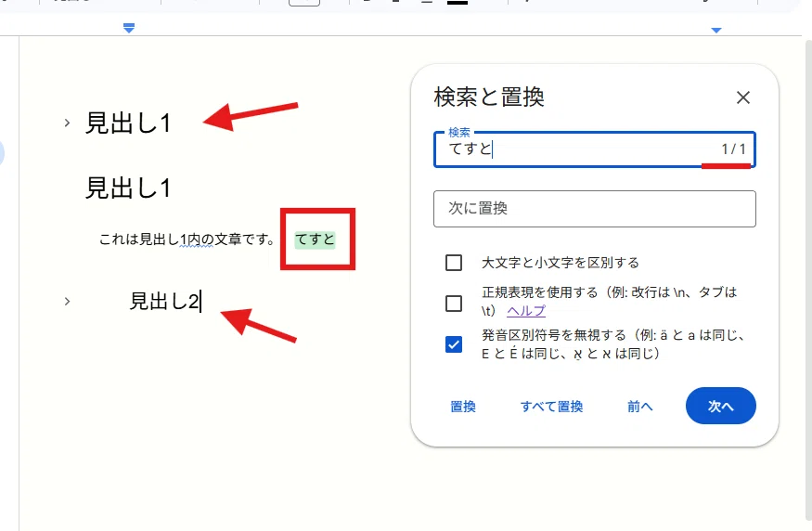
Task: Click the highlighted てすと match in document
Action: coord(315,240)
